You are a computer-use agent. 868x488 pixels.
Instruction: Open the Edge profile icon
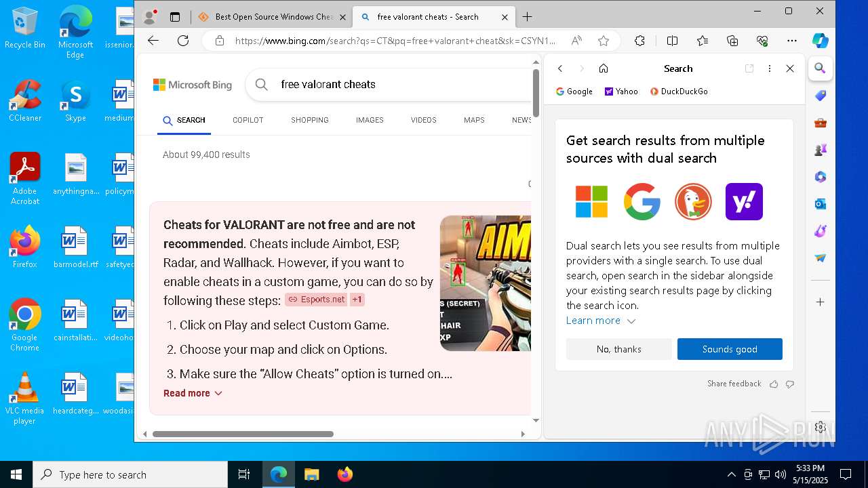coord(150,16)
